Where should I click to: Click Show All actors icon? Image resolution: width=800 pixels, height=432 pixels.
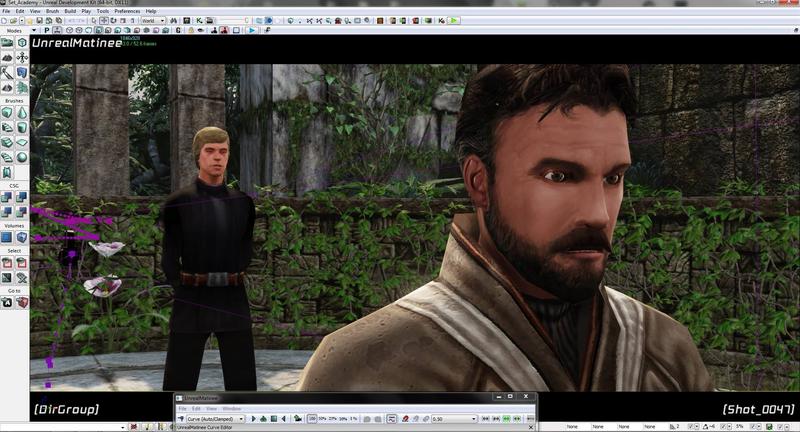(x=22, y=277)
